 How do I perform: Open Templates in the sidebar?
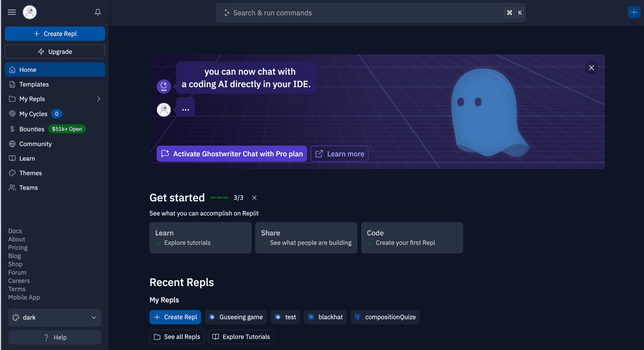click(55, 84)
